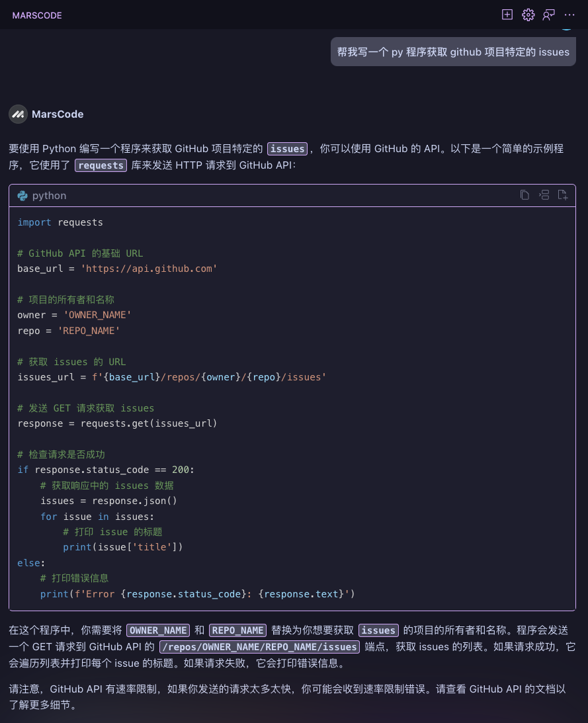The height and width of the screenshot is (723, 588).
Task: Click the rate limit note paragraph starting '请注意'
Action: pos(287,697)
